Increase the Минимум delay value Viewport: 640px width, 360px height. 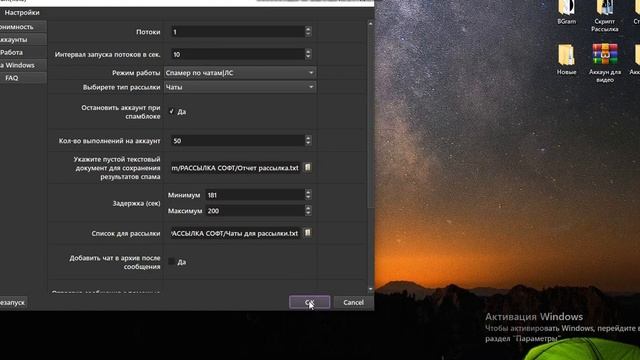click(308, 192)
